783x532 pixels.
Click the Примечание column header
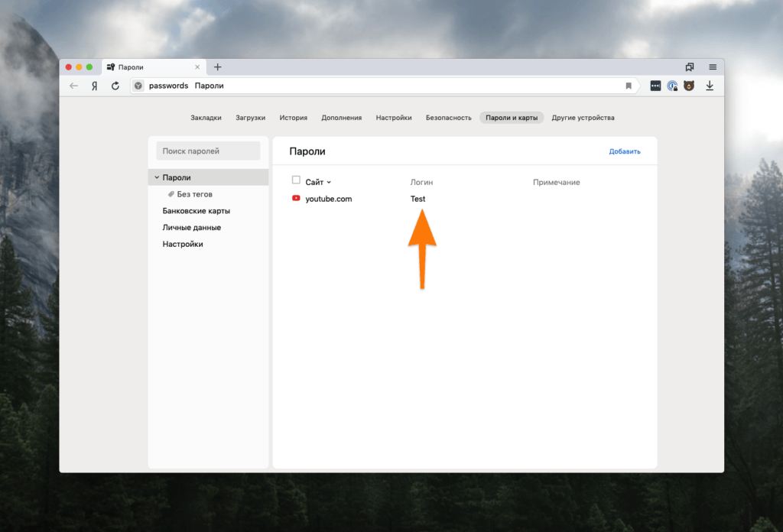557,182
